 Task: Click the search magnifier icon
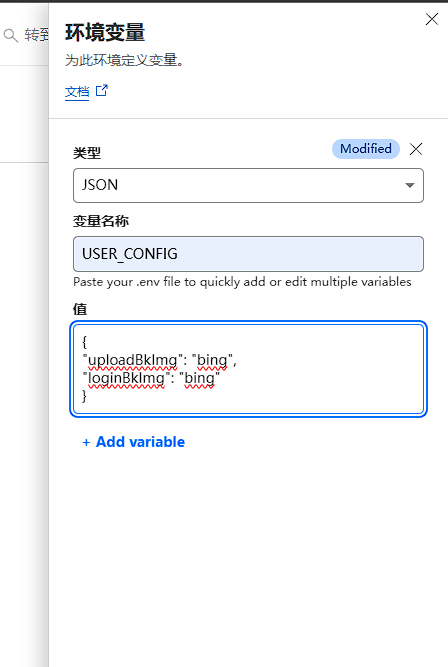[11, 35]
